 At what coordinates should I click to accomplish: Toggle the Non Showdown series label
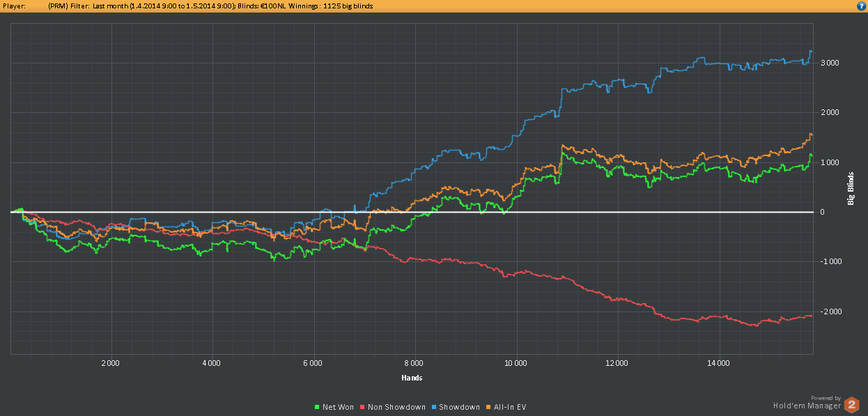[x=396, y=407]
